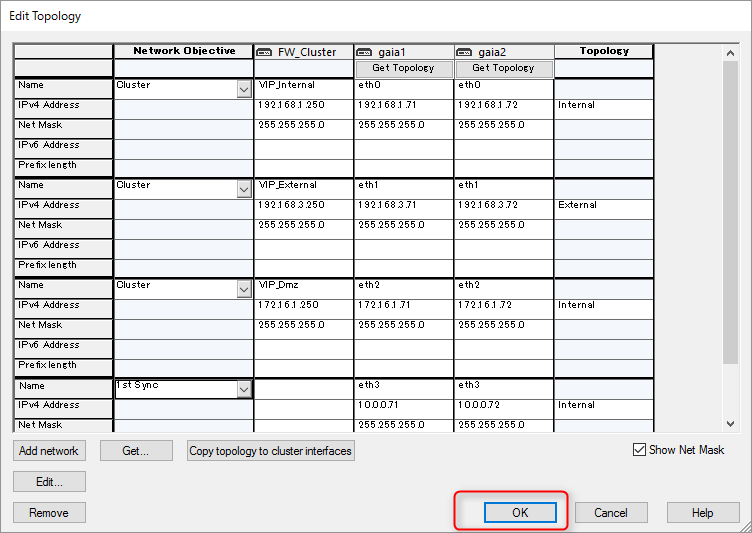Screen dimensions: 752x533
Task: Click the scrollbar down arrow
Action: tap(730, 424)
